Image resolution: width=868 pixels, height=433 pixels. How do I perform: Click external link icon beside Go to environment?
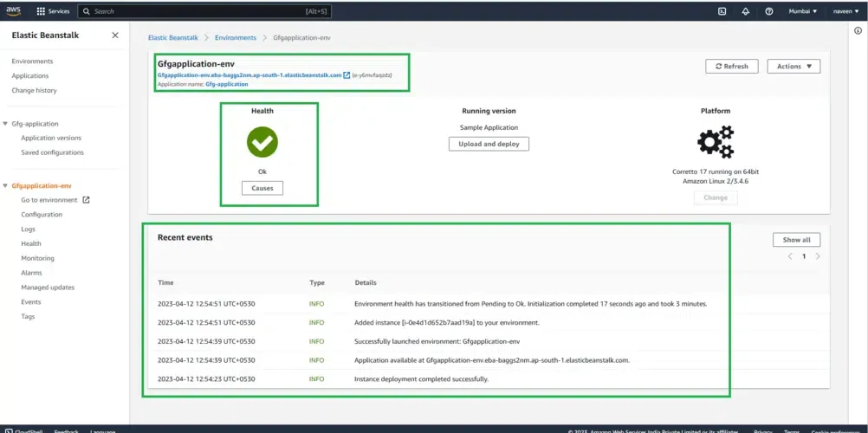86,200
